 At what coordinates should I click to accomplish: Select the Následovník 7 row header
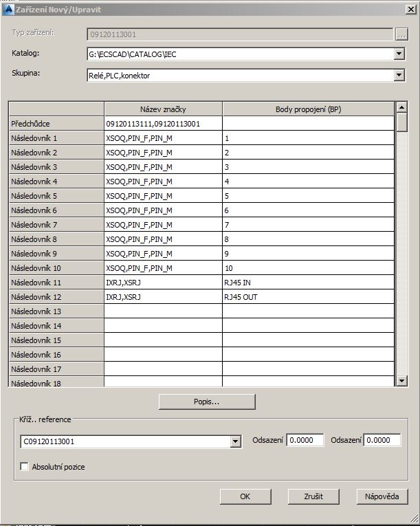[56, 224]
